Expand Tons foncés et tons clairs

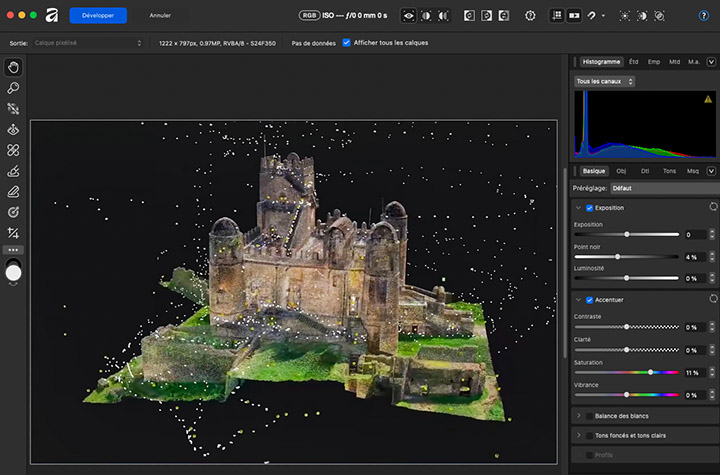point(579,434)
